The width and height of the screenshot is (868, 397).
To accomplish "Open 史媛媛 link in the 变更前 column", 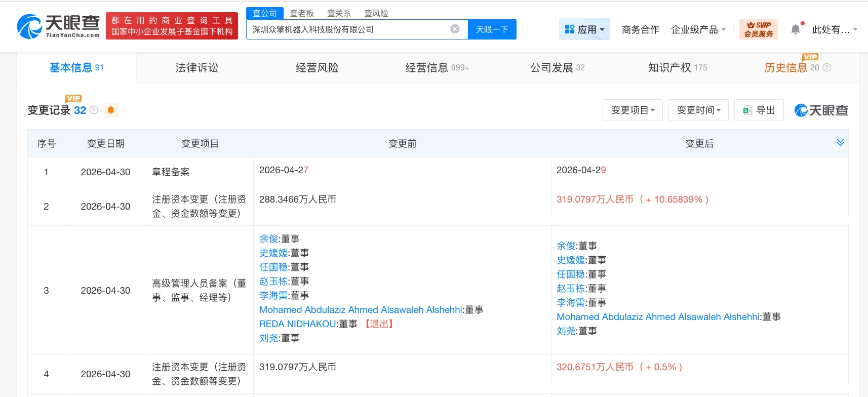I will tap(273, 253).
